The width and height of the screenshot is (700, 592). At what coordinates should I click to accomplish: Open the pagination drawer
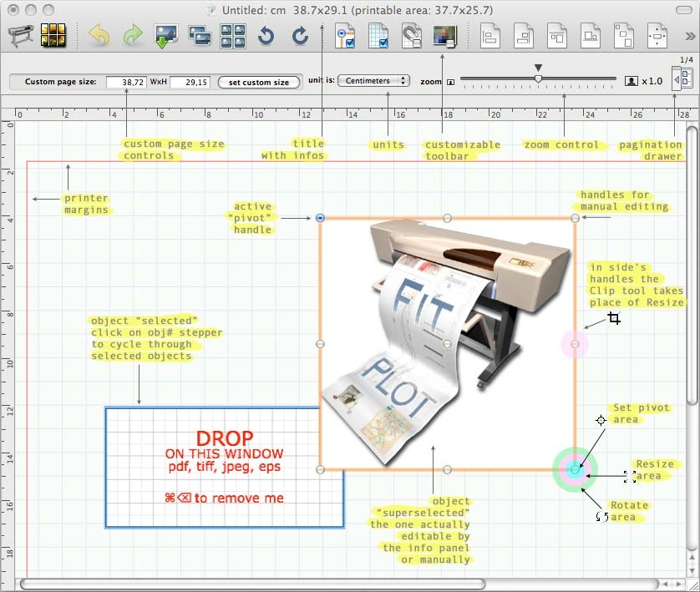(x=684, y=78)
